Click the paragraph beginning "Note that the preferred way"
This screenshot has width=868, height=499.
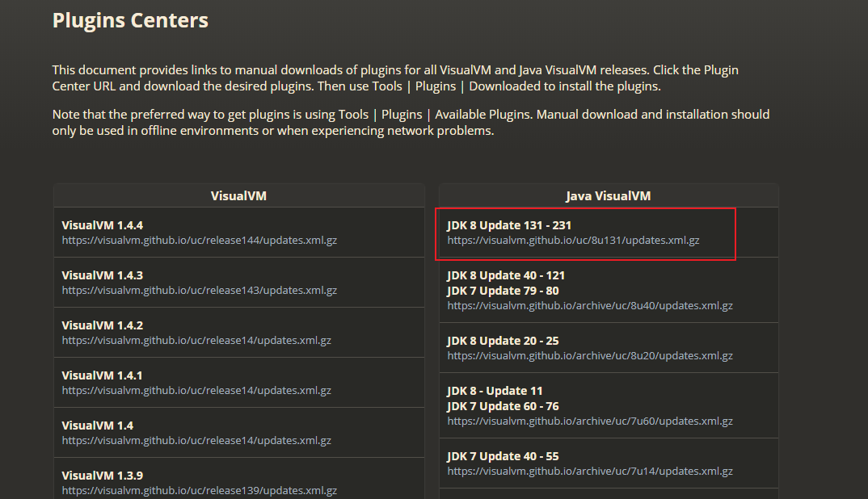[411, 122]
